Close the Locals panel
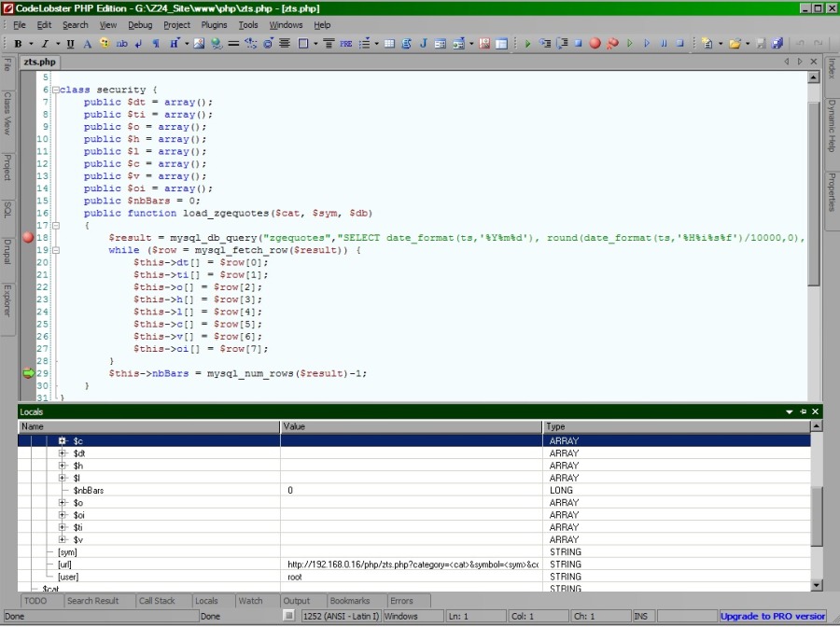This screenshot has height=627, width=840. coord(816,411)
